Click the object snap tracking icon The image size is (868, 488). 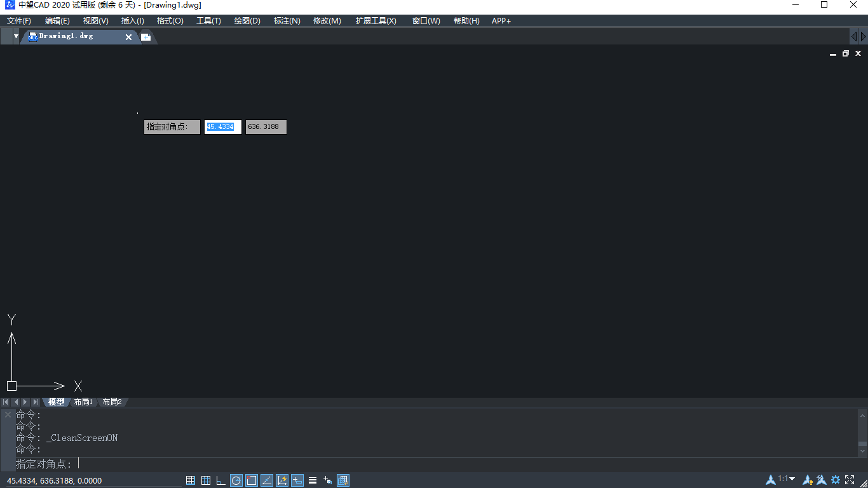[x=267, y=480]
